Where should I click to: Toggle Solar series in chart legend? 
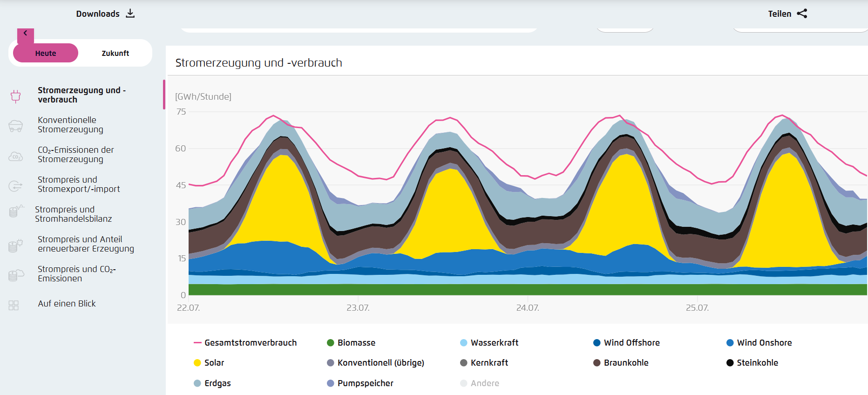coord(214,363)
